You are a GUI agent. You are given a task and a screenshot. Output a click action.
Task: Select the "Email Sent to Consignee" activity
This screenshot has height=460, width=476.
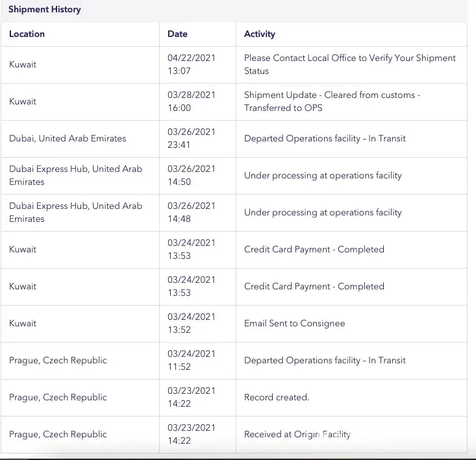pyautogui.click(x=294, y=323)
